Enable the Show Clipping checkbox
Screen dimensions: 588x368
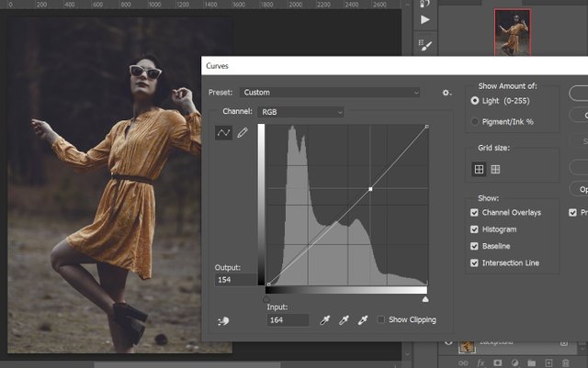(x=381, y=319)
